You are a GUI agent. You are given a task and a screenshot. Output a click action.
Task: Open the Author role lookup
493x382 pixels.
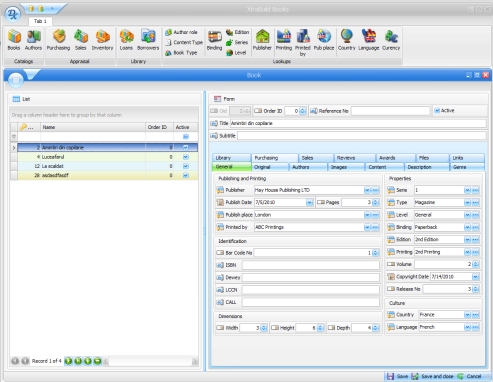tap(182, 32)
